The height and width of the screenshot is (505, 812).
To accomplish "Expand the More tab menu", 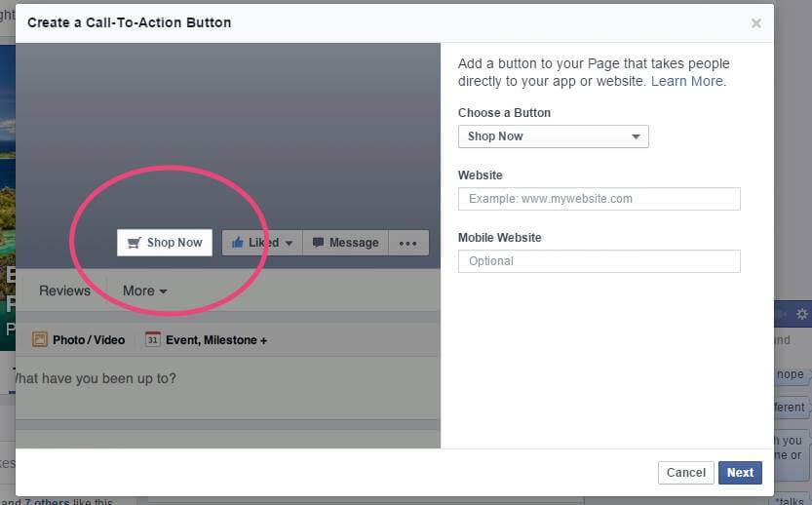I will pyautogui.click(x=144, y=291).
